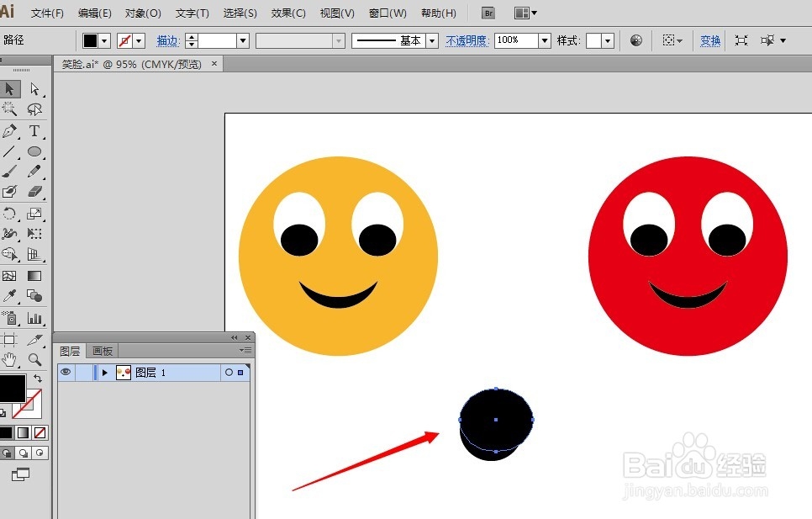The height and width of the screenshot is (519, 812).
Task: Select the Symbol Sprayer tool
Action: [x=9, y=317]
